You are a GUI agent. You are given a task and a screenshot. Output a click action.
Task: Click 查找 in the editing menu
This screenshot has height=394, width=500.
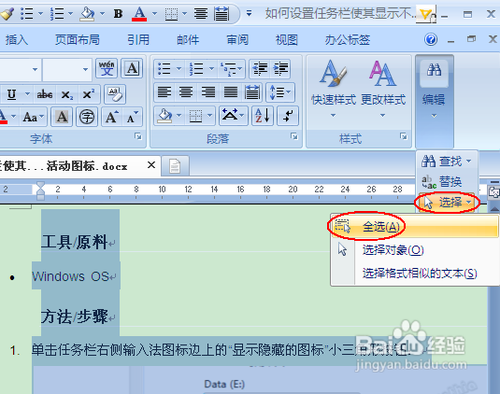[x=446, y=161]
